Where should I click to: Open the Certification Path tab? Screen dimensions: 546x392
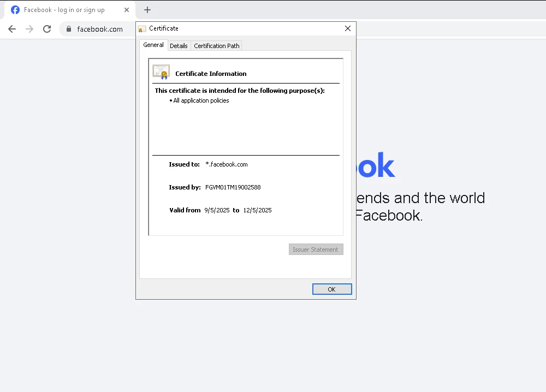tap(217, 46)
